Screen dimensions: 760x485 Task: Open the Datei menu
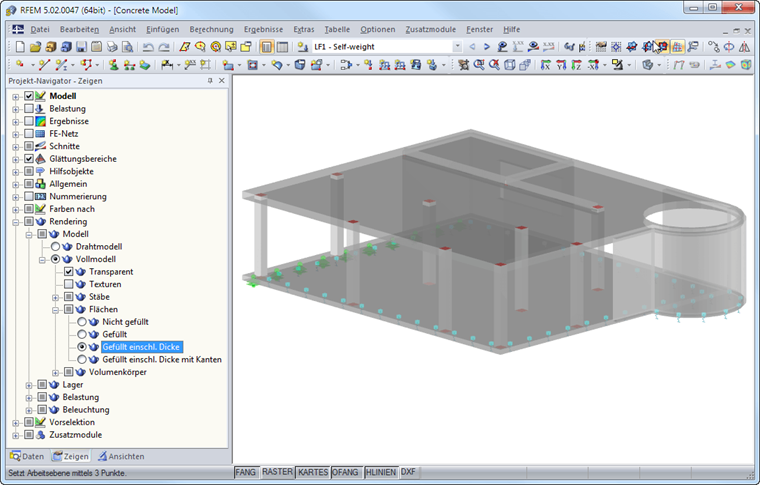40,29
